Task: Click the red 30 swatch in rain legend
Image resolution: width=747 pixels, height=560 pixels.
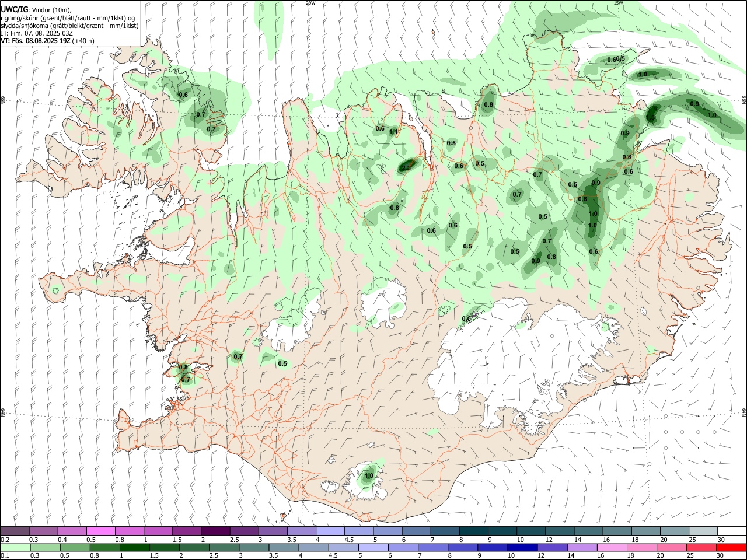Action: point(732,547)
